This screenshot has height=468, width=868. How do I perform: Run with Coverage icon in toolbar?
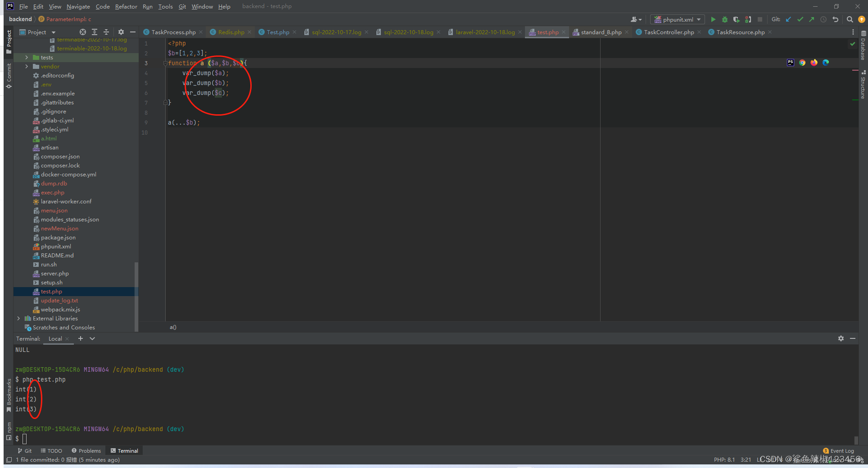point(737,19)
